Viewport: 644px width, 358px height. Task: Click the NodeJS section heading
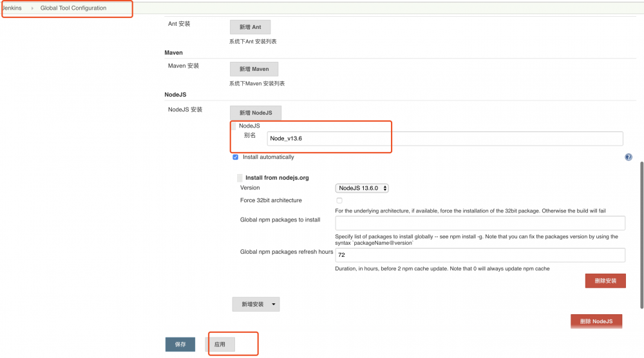175,95
